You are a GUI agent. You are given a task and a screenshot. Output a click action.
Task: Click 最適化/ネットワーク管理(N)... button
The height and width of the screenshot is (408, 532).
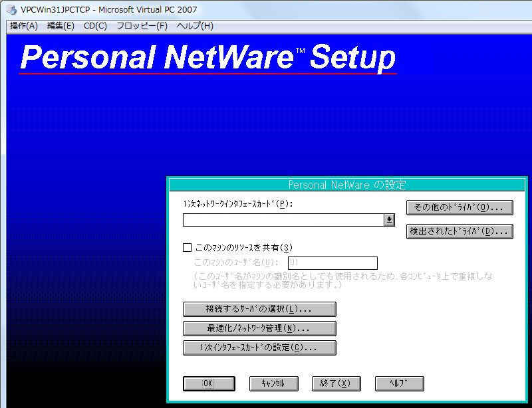coord(259,328)
